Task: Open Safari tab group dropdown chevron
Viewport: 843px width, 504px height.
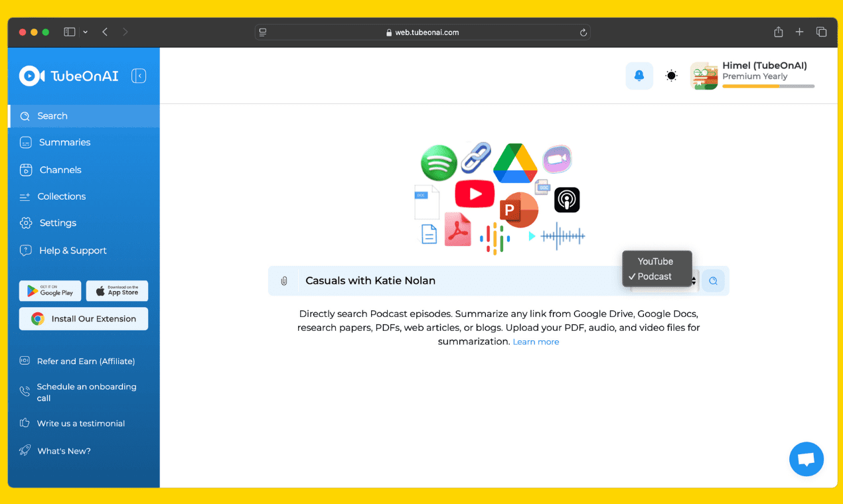Action: [x=85, y=32]
